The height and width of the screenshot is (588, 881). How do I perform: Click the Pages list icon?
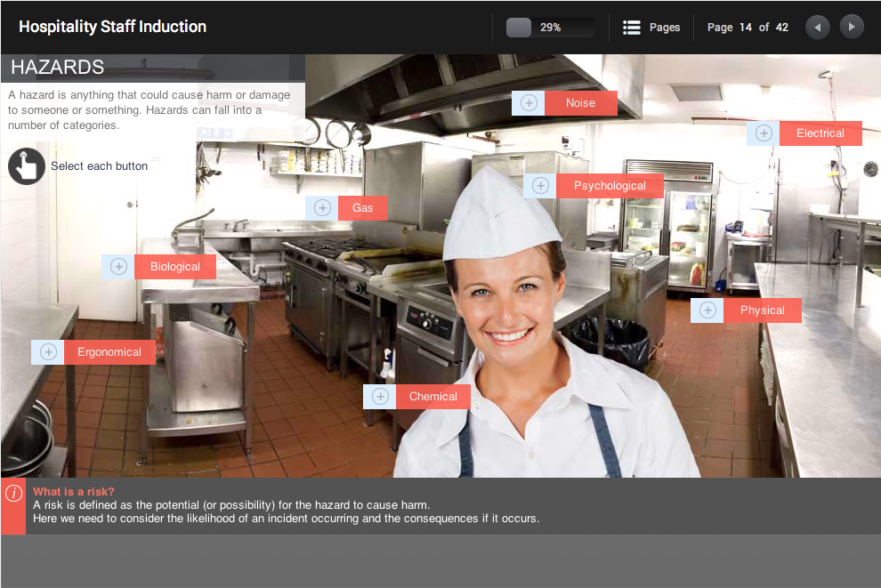click(632, 28)
